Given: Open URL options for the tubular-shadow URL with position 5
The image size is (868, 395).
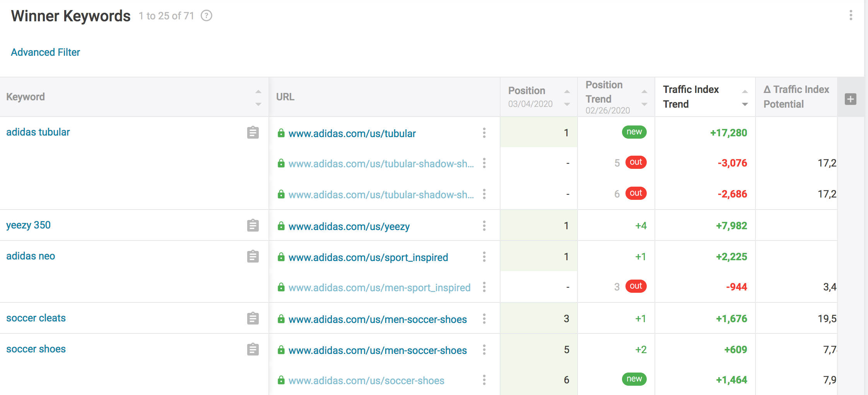Looking at the screenshot, I should click(x=484, y=163).
